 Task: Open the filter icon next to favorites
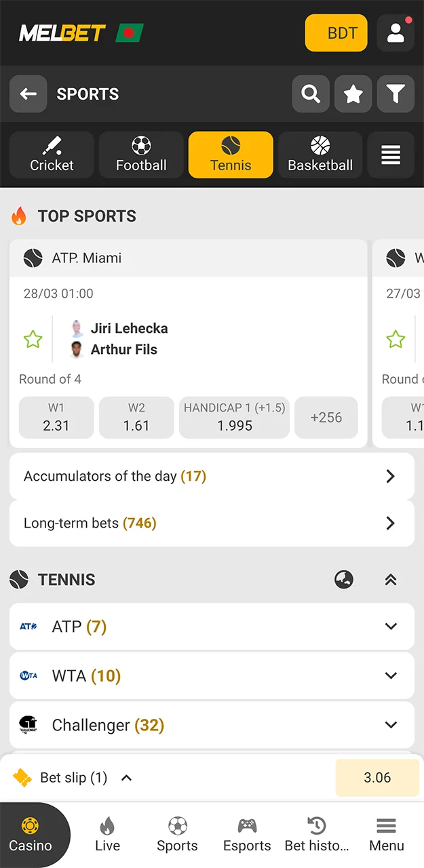coord(396,94)
